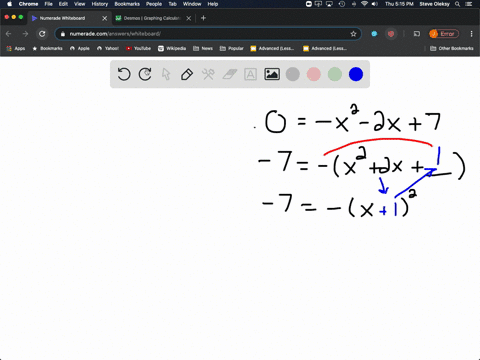Screen dimensions: 480x360
Task: Open a new browser tab
Action: 203,18
